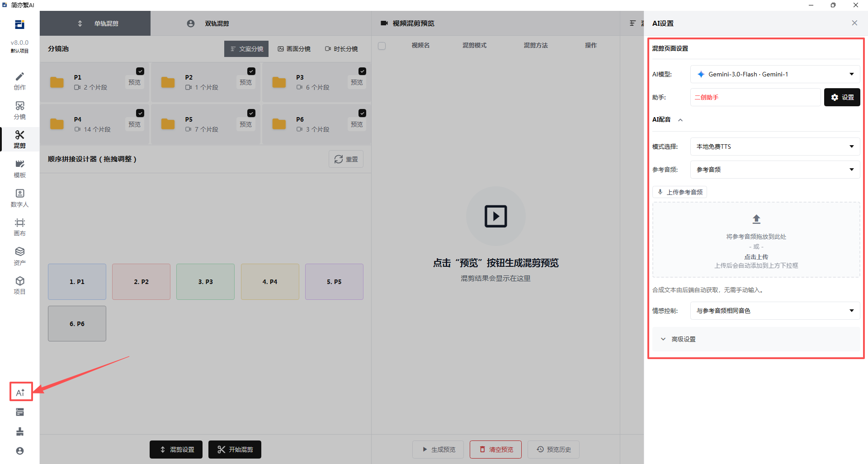Click the P1 folder icon
868x464 pixels.
click(57, 82)
